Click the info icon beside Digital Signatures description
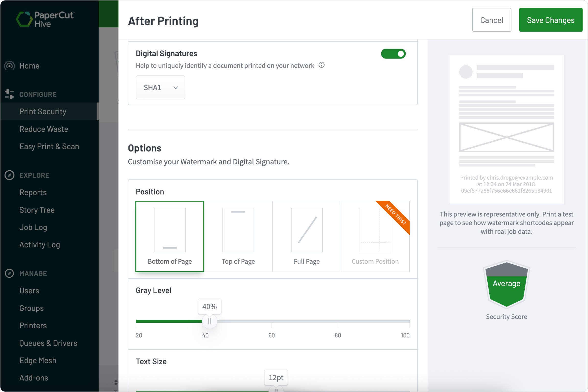 321,65
